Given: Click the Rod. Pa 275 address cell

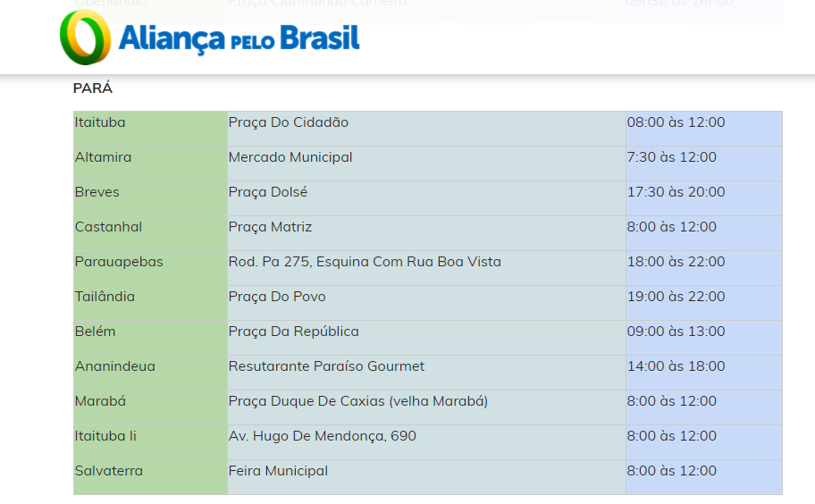Looking at the screenshot, I should [x=365, y=262].
